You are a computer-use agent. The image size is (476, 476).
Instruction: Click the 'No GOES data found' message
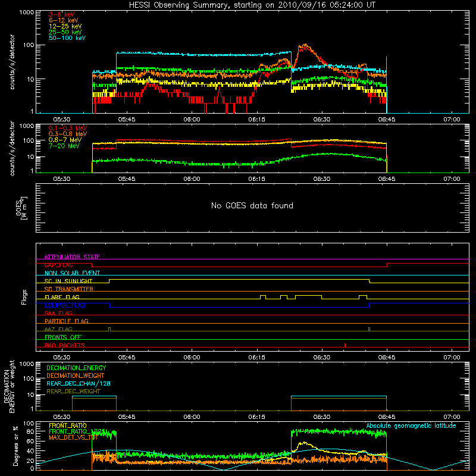tap(252, 205)
